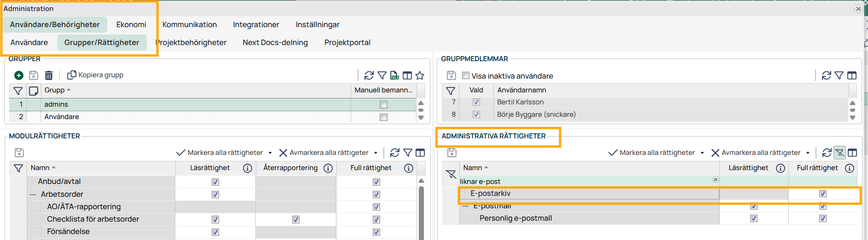Clear active filter in Administrativa rättigheter toolbar
The width and height of the screenshot is (868, 240).
[x=839, y=153]
